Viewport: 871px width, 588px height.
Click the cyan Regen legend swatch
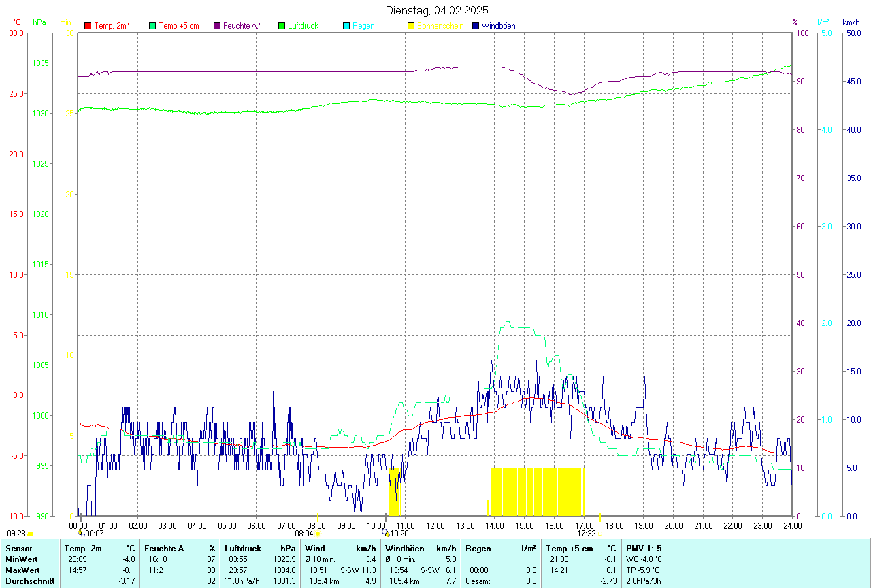point(346,26)
